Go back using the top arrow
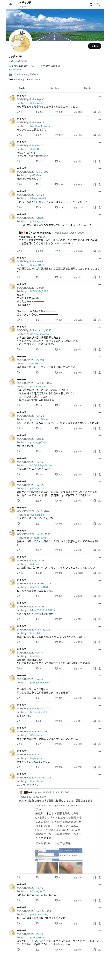110x980 pixels. click(x=10, y=5)
